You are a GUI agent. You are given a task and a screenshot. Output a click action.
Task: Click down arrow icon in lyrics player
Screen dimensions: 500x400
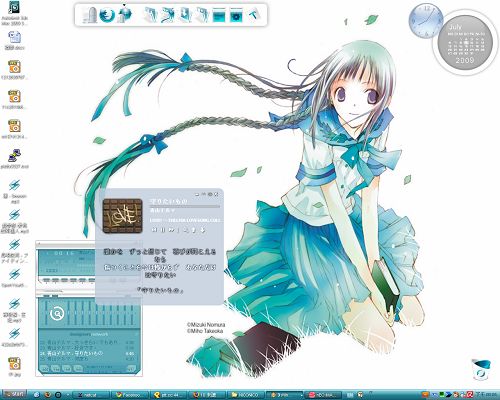pos(202,230)
